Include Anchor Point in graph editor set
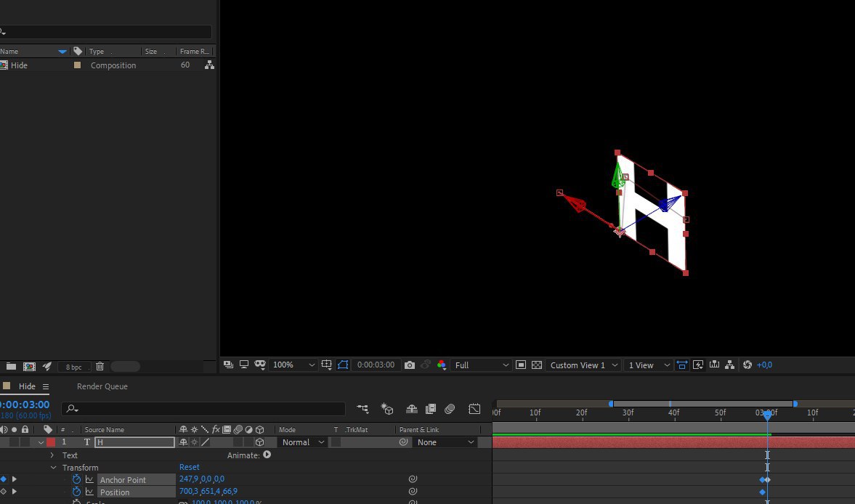 [89, 479]
